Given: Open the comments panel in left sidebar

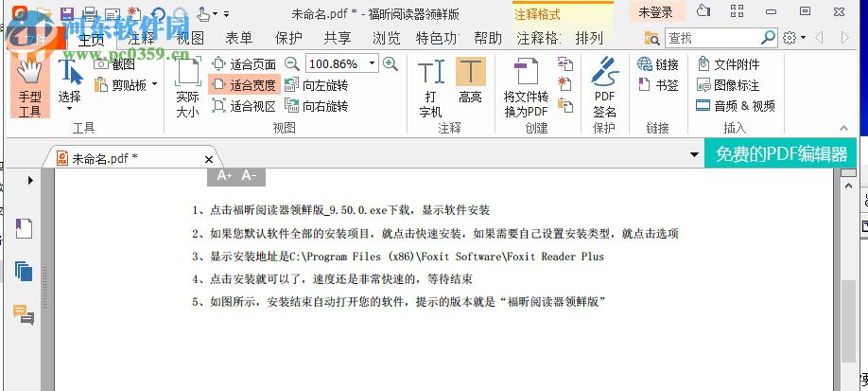Looking at the screenshot, I should [x=24, y=314].
